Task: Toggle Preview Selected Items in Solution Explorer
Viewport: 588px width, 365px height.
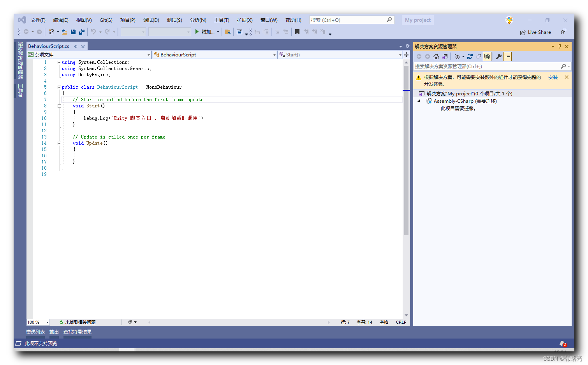Action: pos(507,56)
